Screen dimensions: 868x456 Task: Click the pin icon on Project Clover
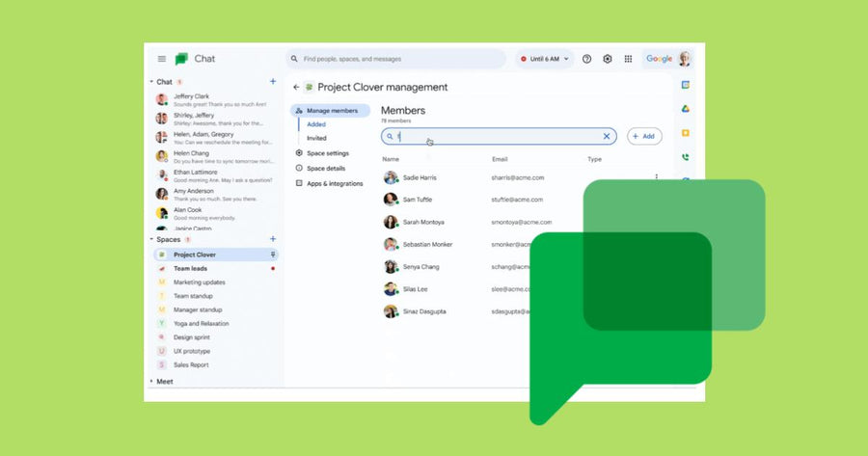[272, 255]
